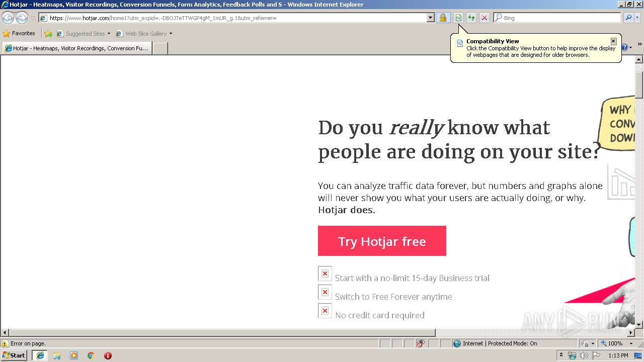Click the vertical scrollbar down arrow
The height and width of the screenshot is (362, 644).
coord(639,324)
